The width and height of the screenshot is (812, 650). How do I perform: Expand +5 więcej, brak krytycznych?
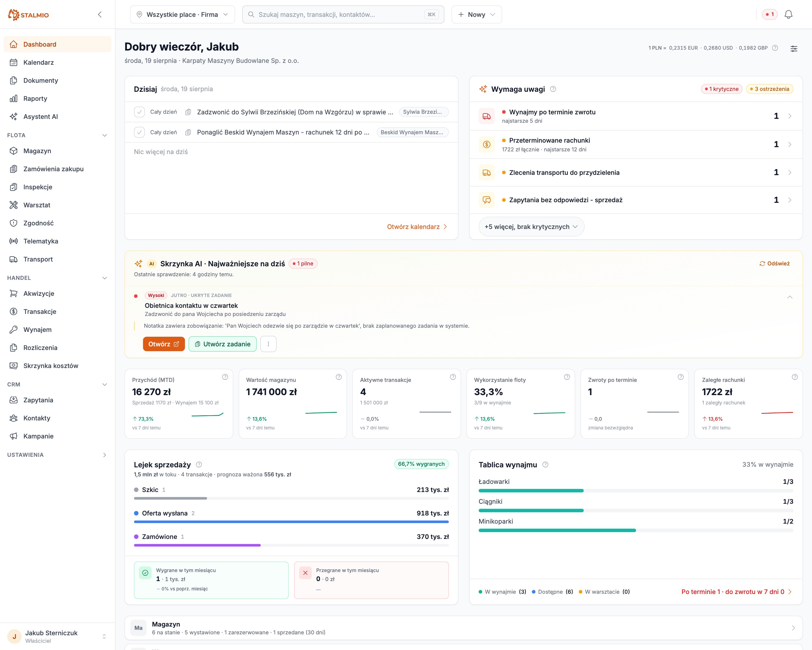[531, 227]
